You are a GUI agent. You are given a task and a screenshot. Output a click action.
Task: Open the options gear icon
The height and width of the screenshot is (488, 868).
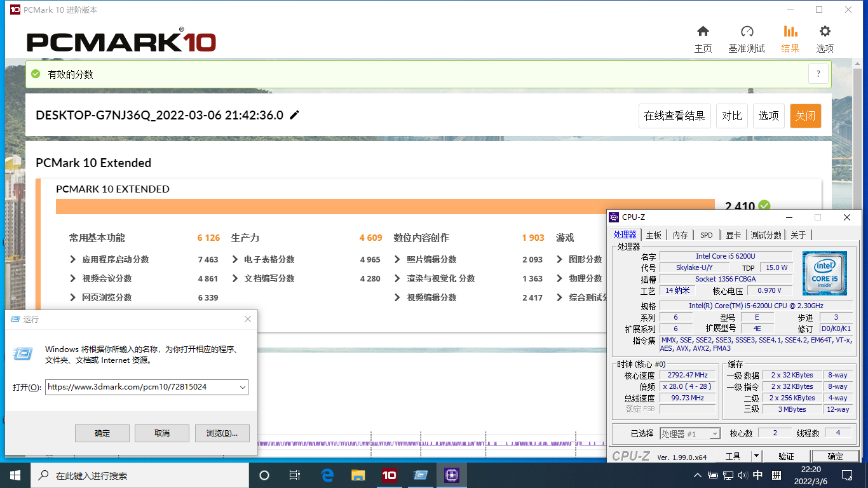tap(825, 31)
